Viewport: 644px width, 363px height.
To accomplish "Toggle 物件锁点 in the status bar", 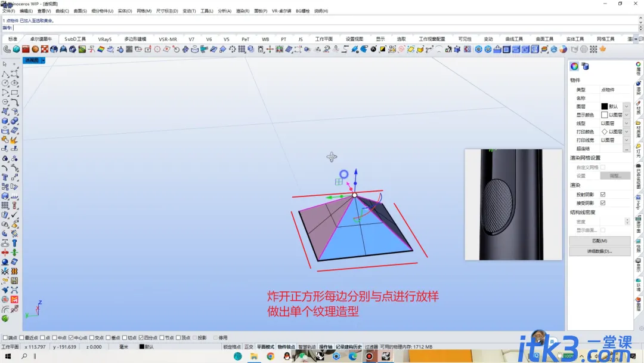I will (x=286, y=347).
